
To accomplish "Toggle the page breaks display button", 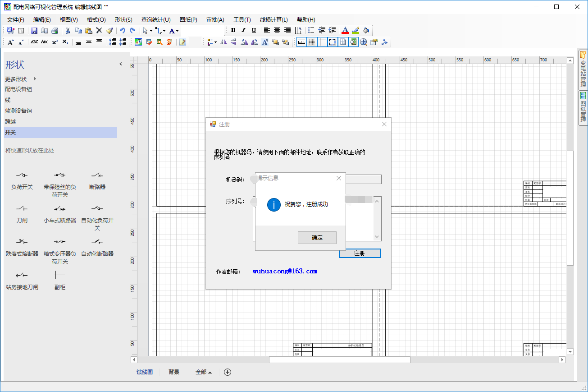I will click(x=342, y=42).
